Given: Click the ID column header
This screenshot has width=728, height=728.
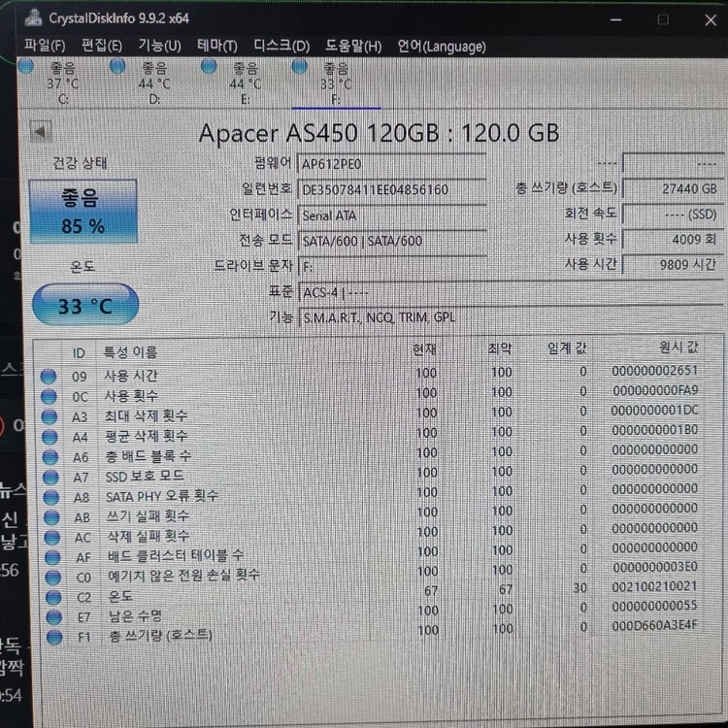Looking at the screenshot, I should (79, 353).
